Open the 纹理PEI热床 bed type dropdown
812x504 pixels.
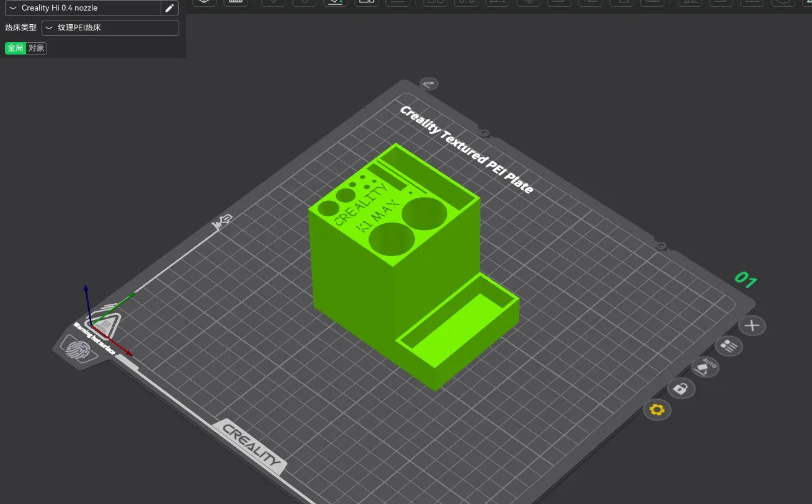point(110,28)
